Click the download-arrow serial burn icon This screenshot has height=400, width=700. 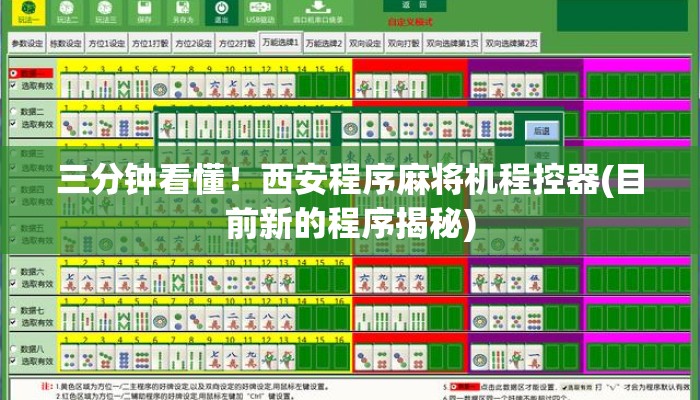(x=318, y=12)
